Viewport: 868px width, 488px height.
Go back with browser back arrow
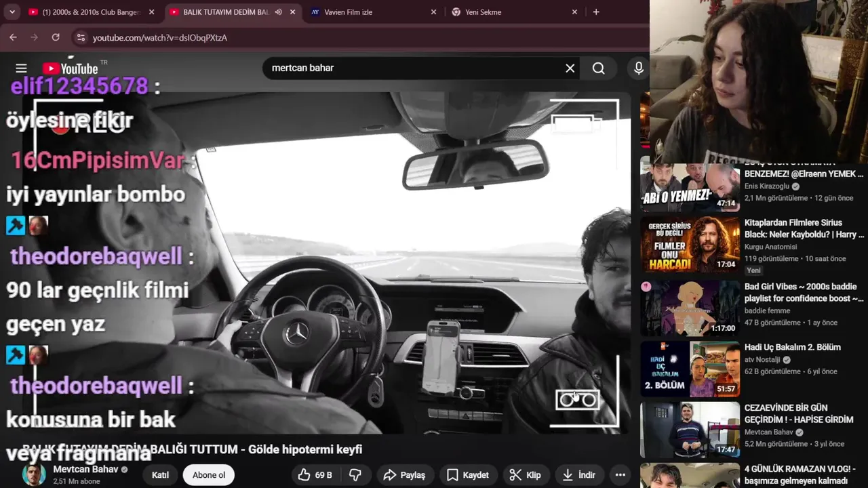pos(13,37)
